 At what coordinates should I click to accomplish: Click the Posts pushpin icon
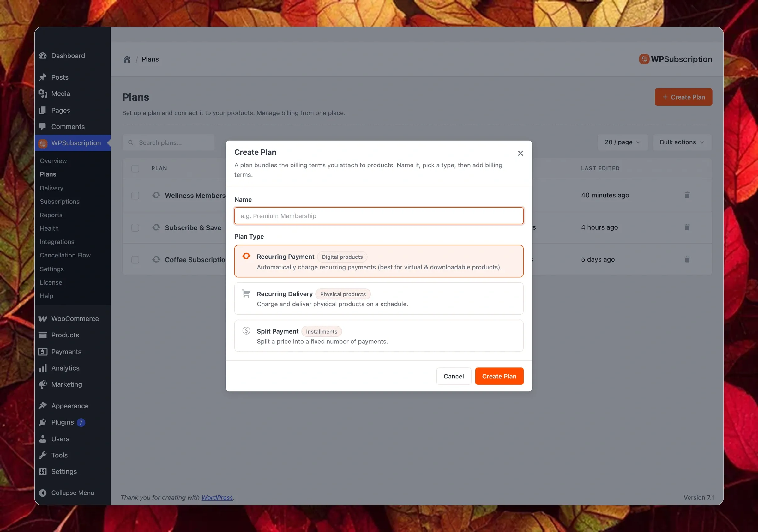[43, 77]
